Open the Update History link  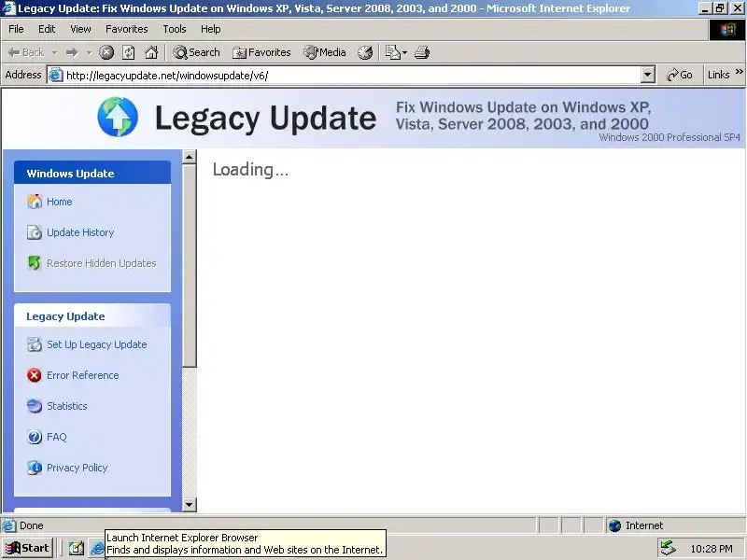click(x=80, y=232)
